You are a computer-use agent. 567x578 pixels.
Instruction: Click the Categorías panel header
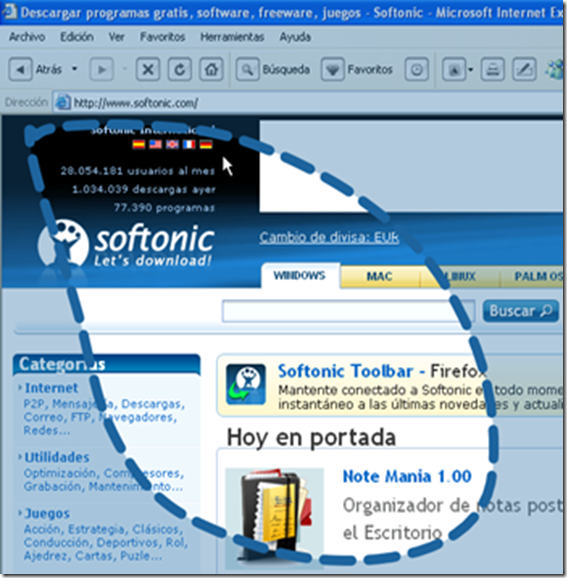coord(107,364)
